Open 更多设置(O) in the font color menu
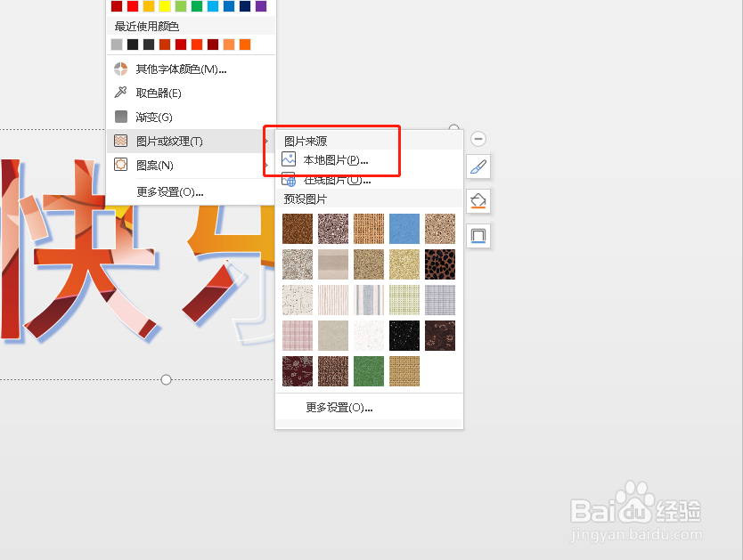This screenshot has width=743, height=560. (170, 191)
